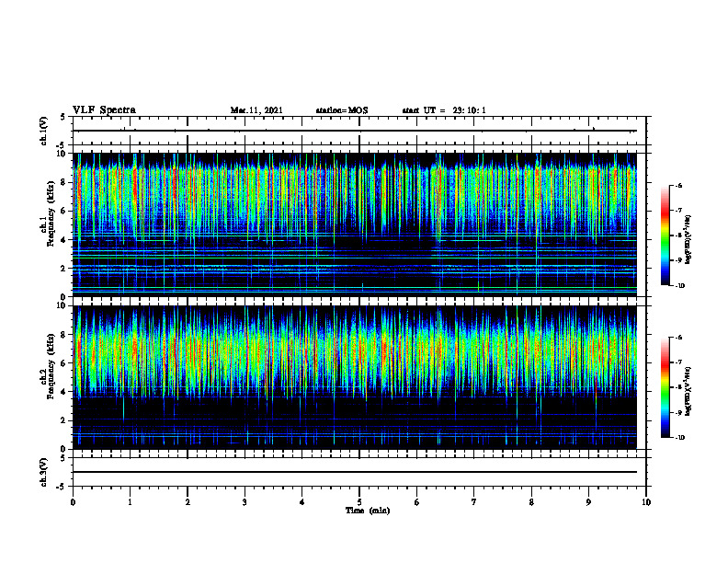The image size is (728, 563).
Task: Click the "ch.1(V)" waveform axis label
Action: click(x=44, y=131)
